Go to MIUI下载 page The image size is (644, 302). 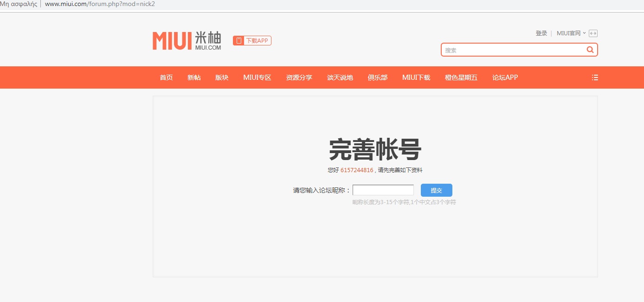(416, 77)
